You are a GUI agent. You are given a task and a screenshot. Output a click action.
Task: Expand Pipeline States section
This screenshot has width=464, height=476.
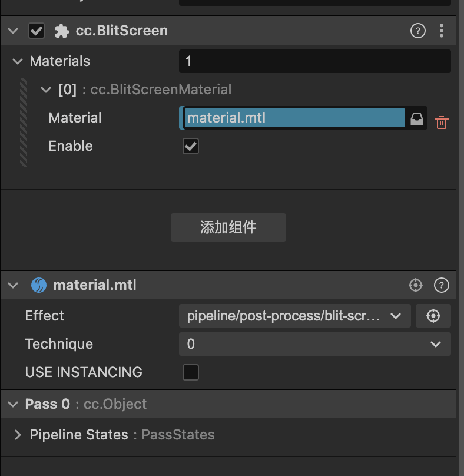tap(18, 435)
